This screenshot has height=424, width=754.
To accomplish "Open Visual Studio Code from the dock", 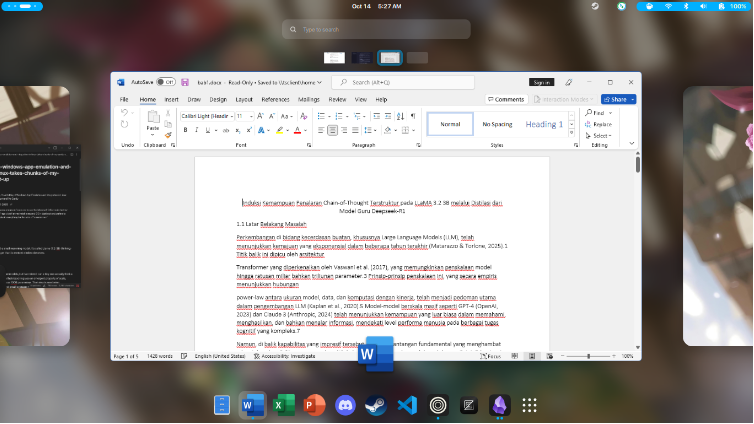I will click(x=406, y=405).
